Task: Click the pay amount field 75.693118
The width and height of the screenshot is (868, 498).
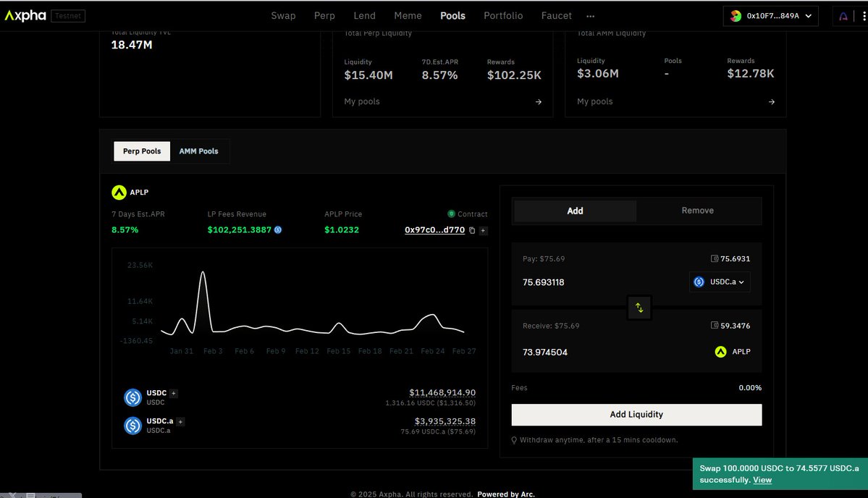Action: 544,282
